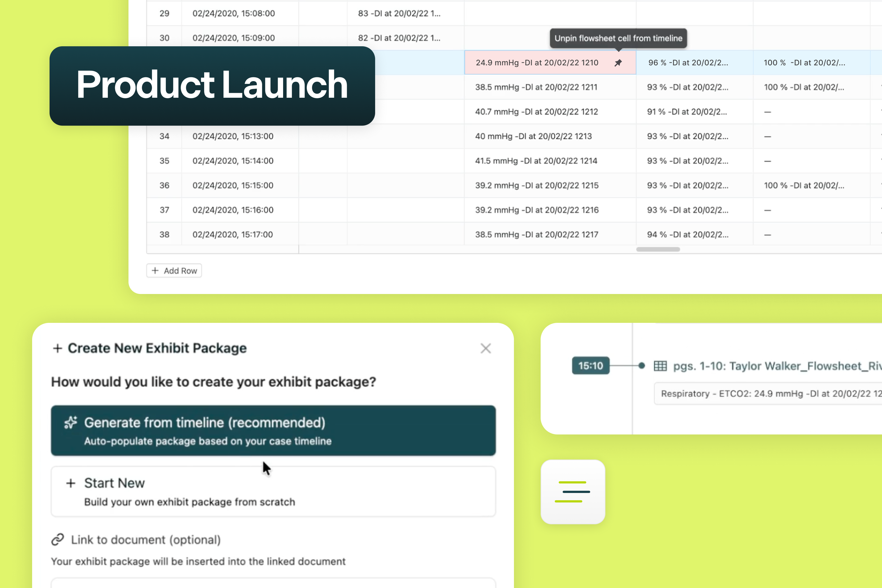Image resolution: width=882 pixels, height=588 pixels.
Task: Close the Create New Exhibit Package dialog
Action: (486, 348)
